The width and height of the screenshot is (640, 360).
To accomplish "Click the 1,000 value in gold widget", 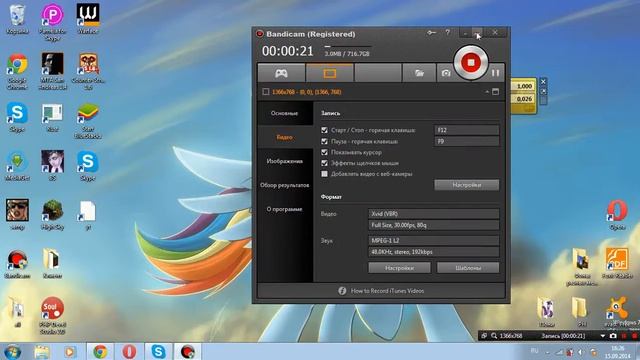I will (x=524, y=86).
